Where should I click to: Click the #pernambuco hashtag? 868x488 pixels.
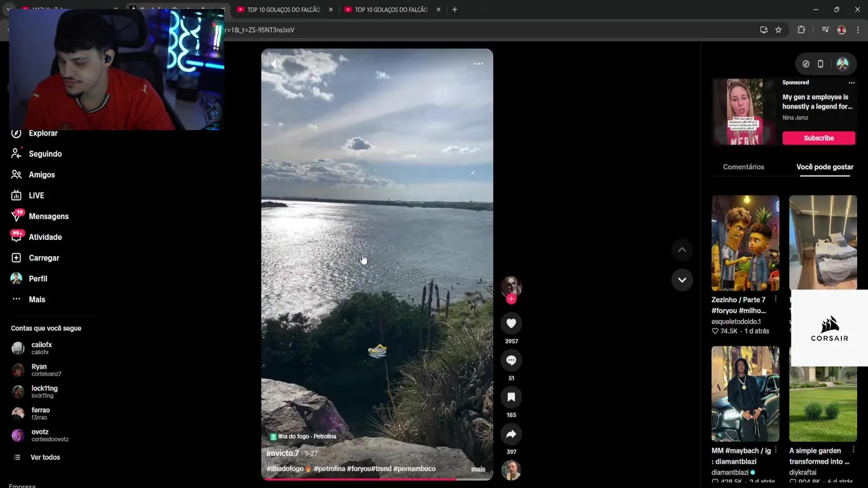[x=414, y=469]
